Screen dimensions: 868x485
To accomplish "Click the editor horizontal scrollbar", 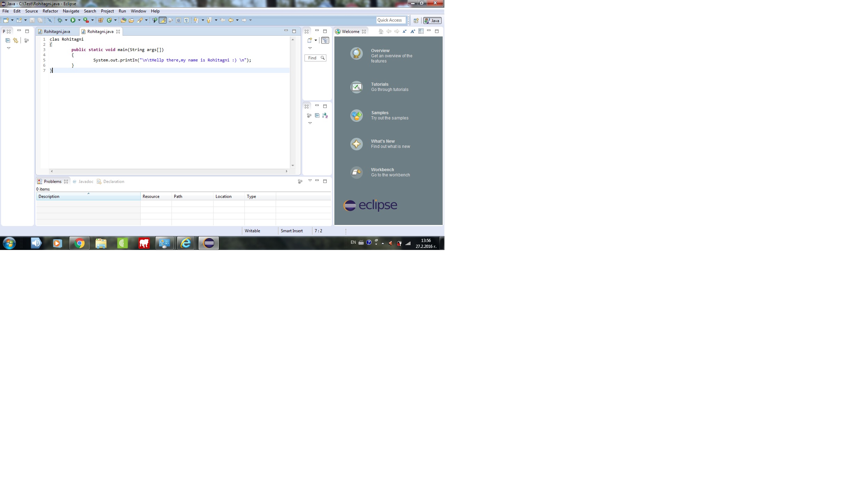I will 169,171.
